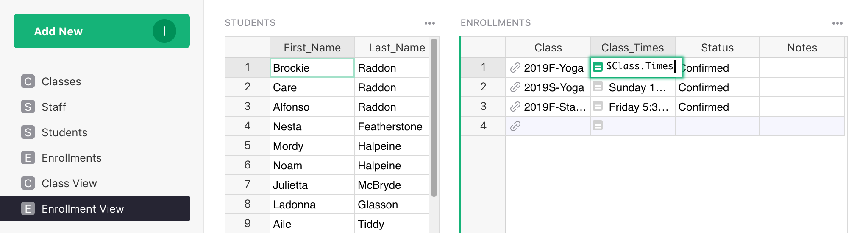Click the Students page letter icon
The height and width of the screenshot is (233, 868).
click(28, 132)
